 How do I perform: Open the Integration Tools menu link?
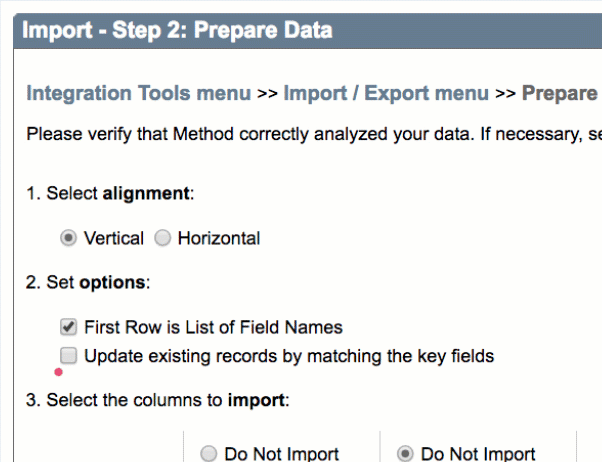(x=139, y=93)
